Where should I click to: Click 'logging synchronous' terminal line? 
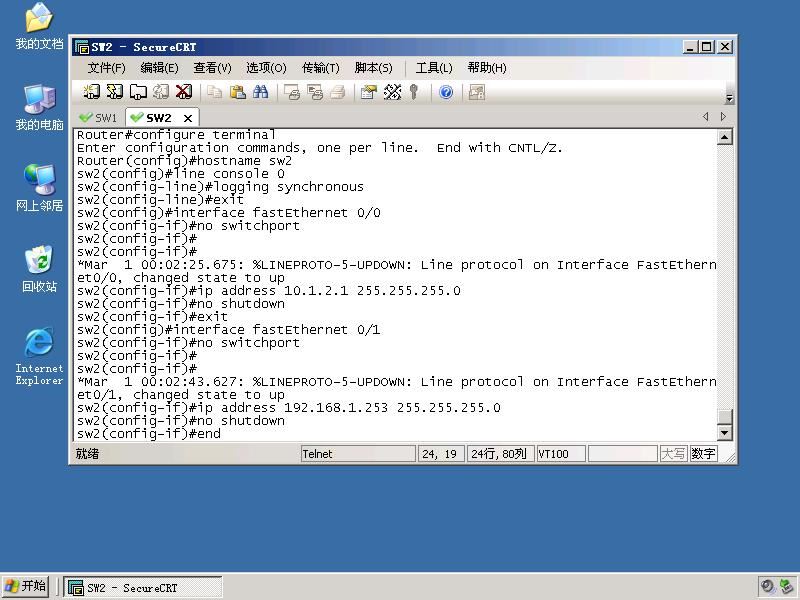(220, 187)
